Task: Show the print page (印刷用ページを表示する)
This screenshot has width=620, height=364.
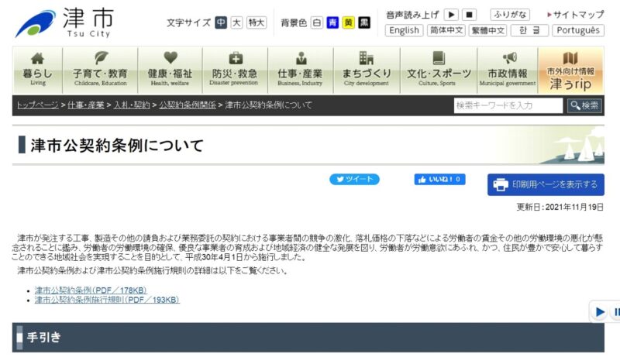Action: [546, 184]
